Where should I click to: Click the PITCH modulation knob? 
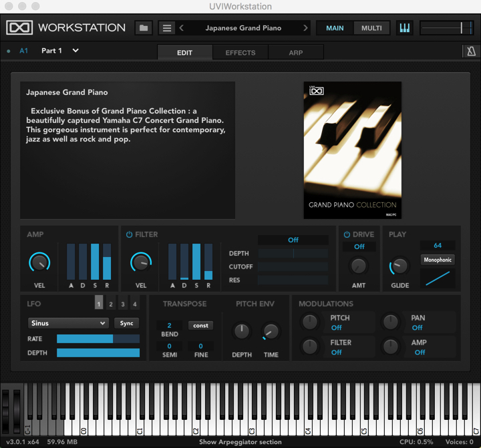pyautogui.click(x=310, y=322)
